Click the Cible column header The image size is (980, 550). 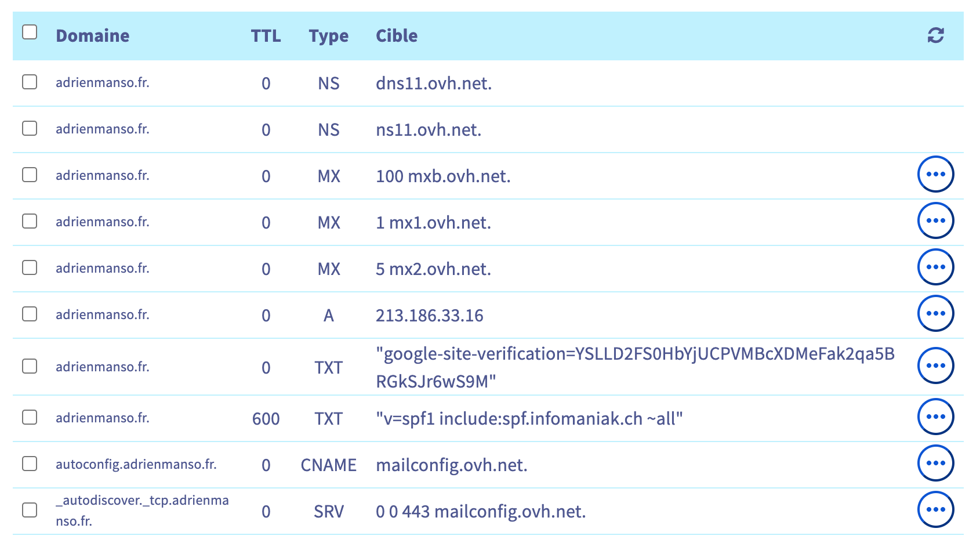[397, 36]
